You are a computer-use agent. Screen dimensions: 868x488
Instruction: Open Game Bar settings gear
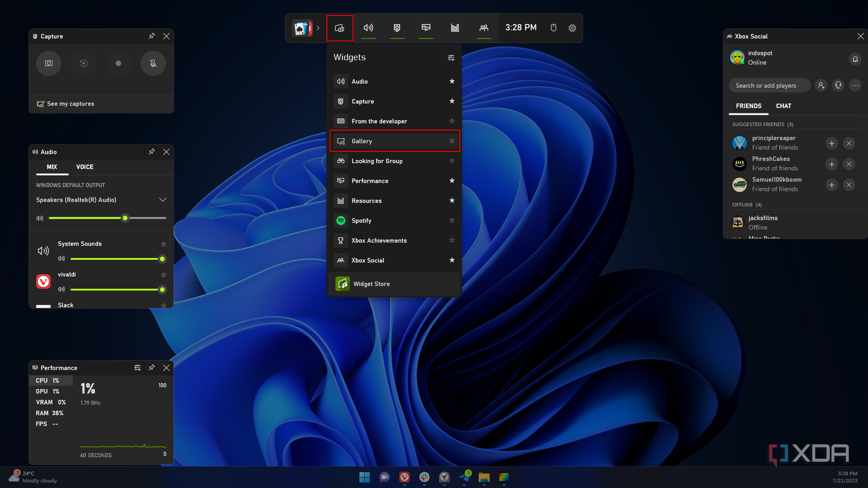click(x=572, y=28)
